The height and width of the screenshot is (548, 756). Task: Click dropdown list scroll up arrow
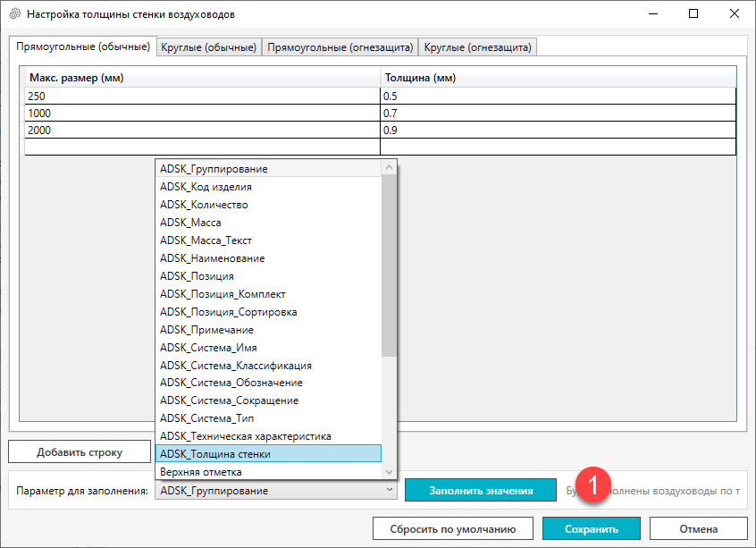pos(389,167)
